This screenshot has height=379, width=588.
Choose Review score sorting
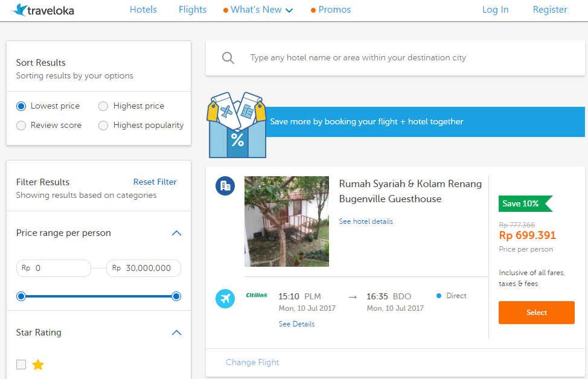[x=21, y=126]
